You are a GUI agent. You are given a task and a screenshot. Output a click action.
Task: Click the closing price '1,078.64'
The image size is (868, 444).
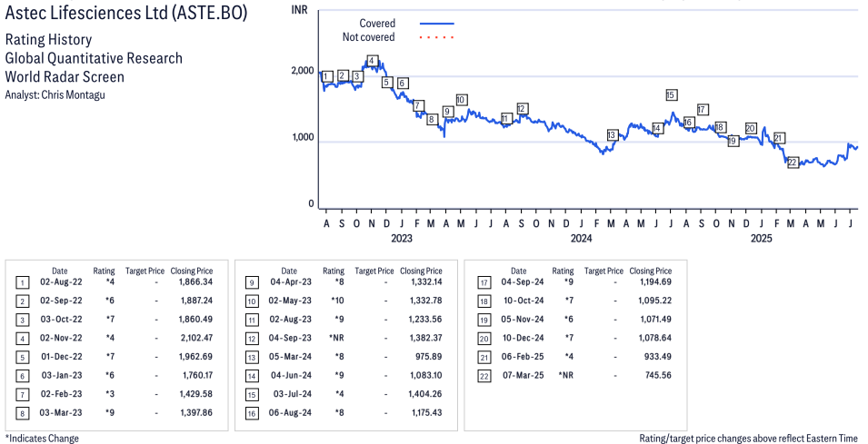[x=656, y=338]
